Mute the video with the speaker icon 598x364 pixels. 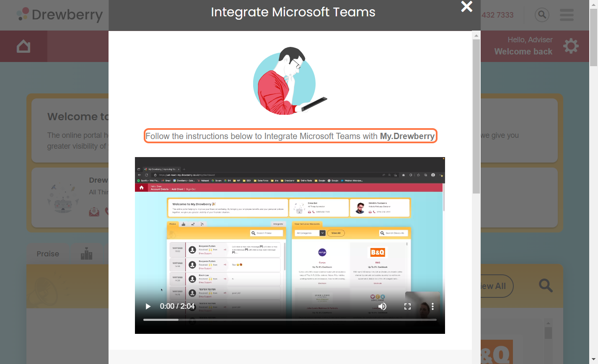(x=382, y=306)
